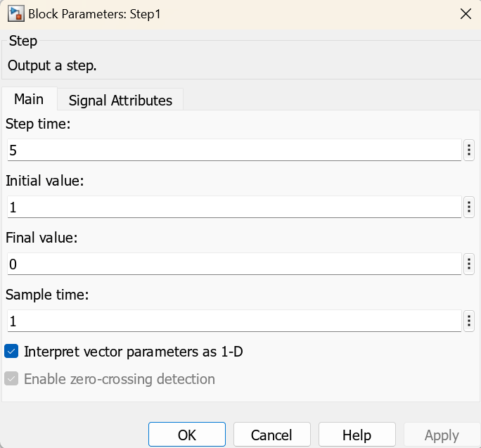The image size is (481, 448).
Task: Click the 'Output a step.' description text
Action: 52,65
